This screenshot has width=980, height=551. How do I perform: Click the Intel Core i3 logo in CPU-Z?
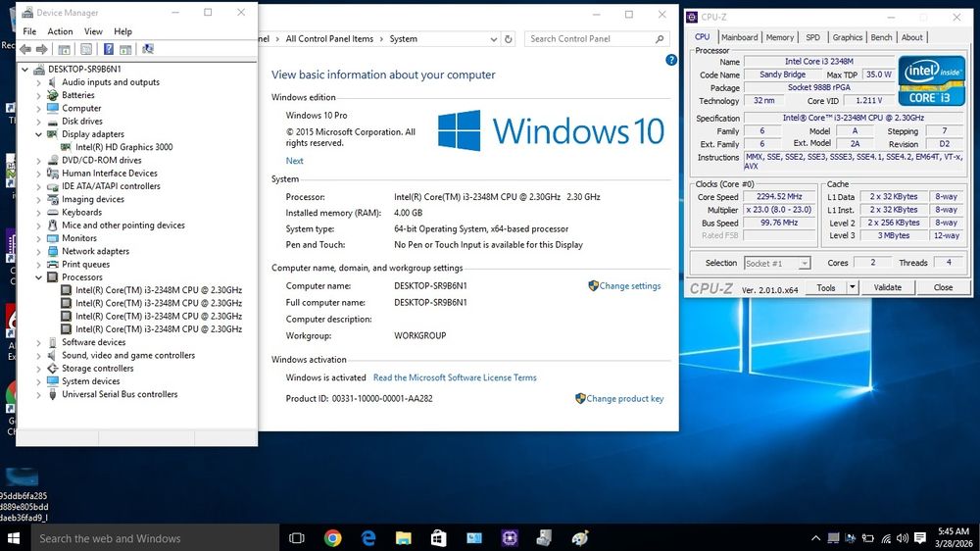[931, 80]
